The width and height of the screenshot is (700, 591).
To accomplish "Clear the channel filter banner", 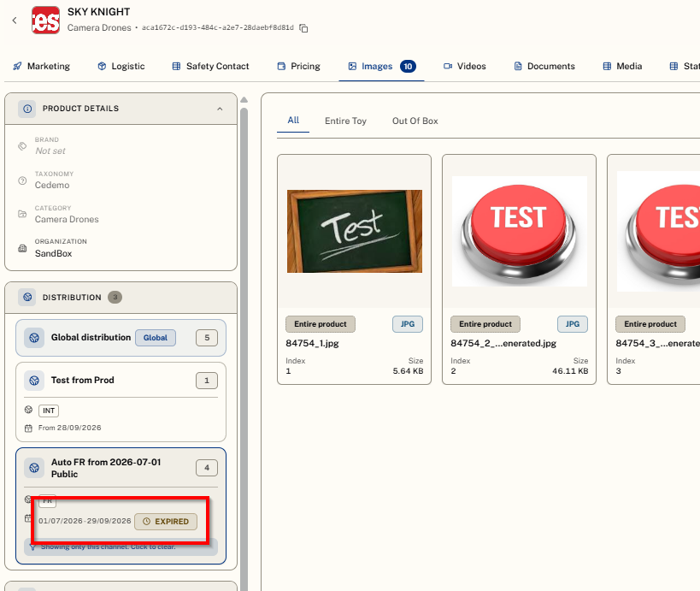I will (121, 547).
